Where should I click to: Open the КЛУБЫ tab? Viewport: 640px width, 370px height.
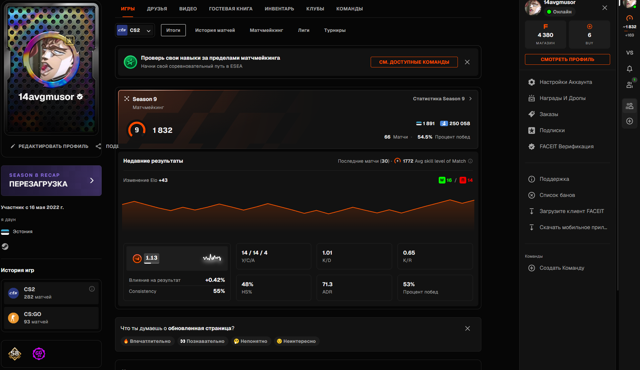315,9
